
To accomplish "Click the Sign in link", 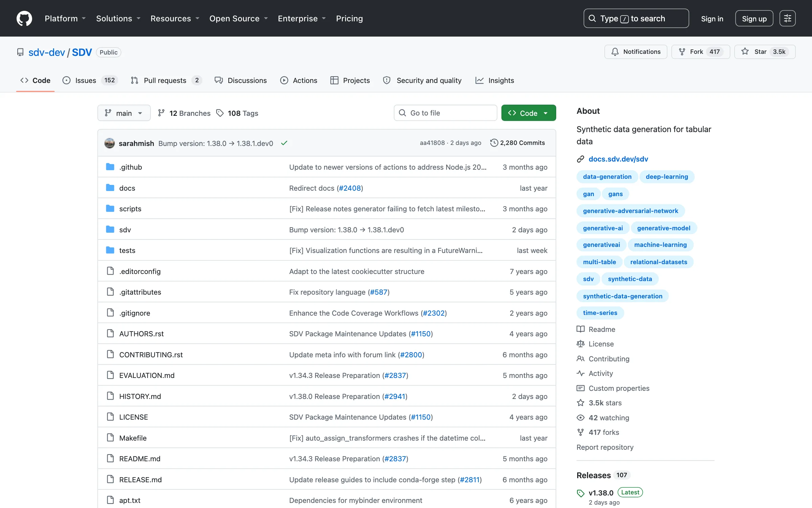I will click(712, 19).
